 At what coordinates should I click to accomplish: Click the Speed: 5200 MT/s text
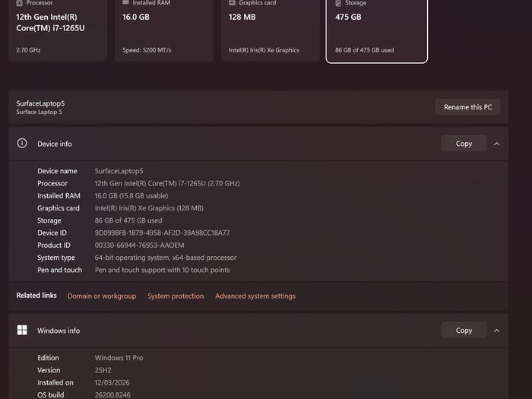point(147,50)
